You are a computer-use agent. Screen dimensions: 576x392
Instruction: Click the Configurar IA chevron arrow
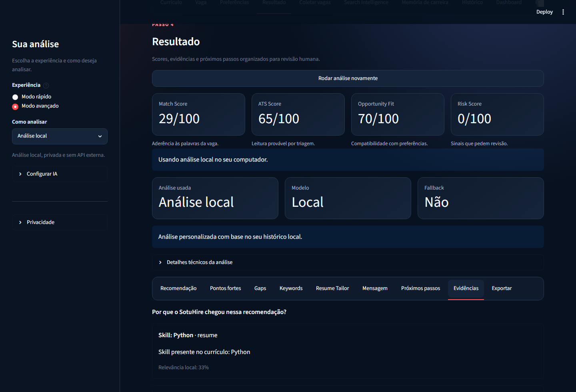click(x=20, y=174)
